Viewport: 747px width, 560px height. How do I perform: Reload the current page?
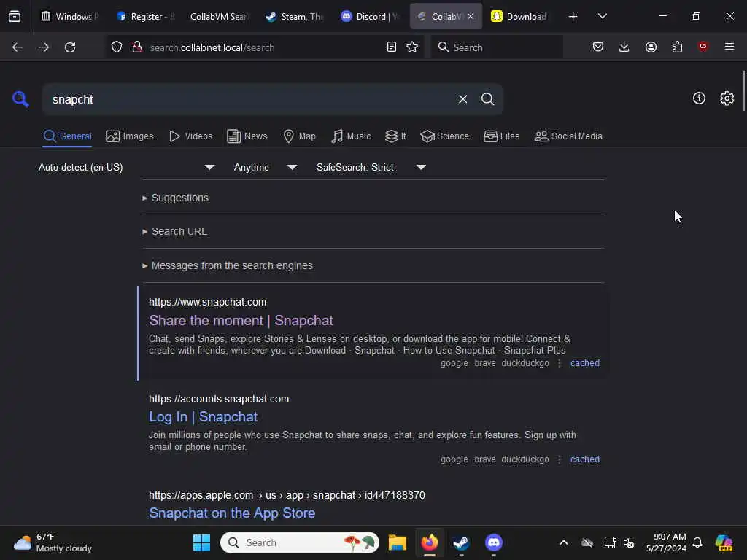pyautogui.click(x=70, y=47)
